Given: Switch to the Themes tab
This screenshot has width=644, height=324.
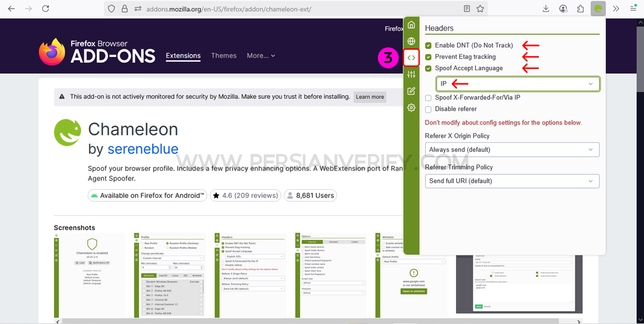Looking at the screenshot, I should pos(224,55).
